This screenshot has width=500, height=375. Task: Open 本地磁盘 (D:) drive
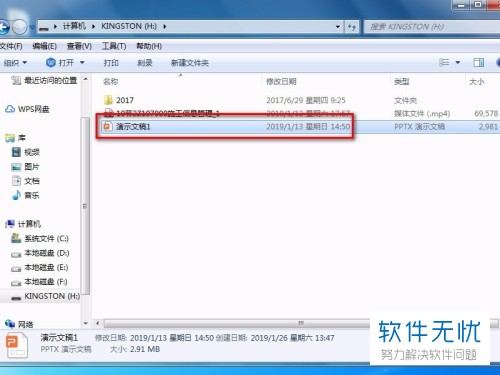click(x=47, y=253)
